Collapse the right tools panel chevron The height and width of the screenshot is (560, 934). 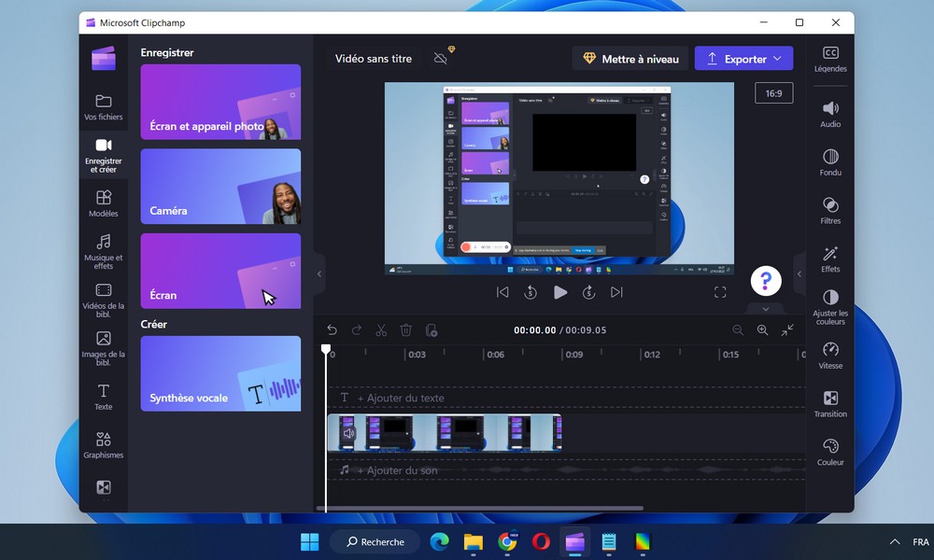tap(799, 273)
